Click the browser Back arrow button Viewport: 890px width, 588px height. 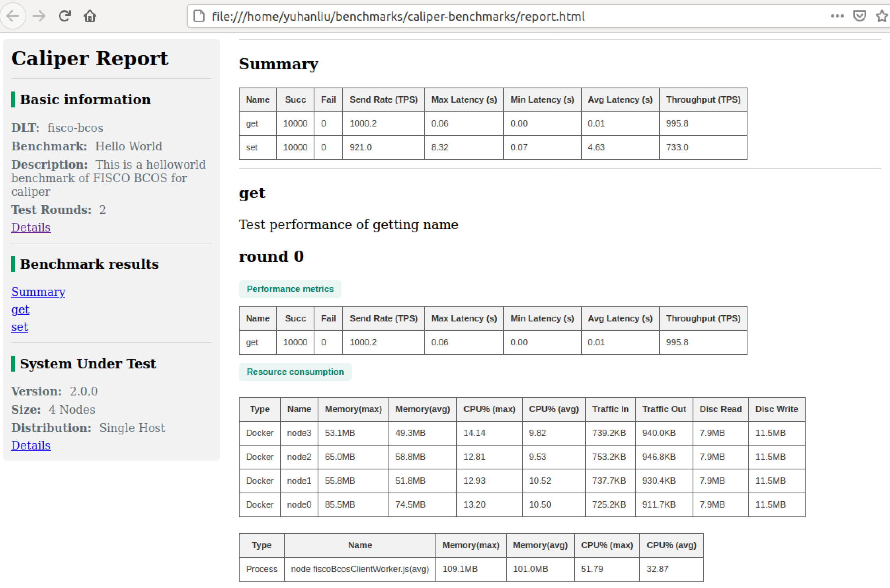coord(13,16)
